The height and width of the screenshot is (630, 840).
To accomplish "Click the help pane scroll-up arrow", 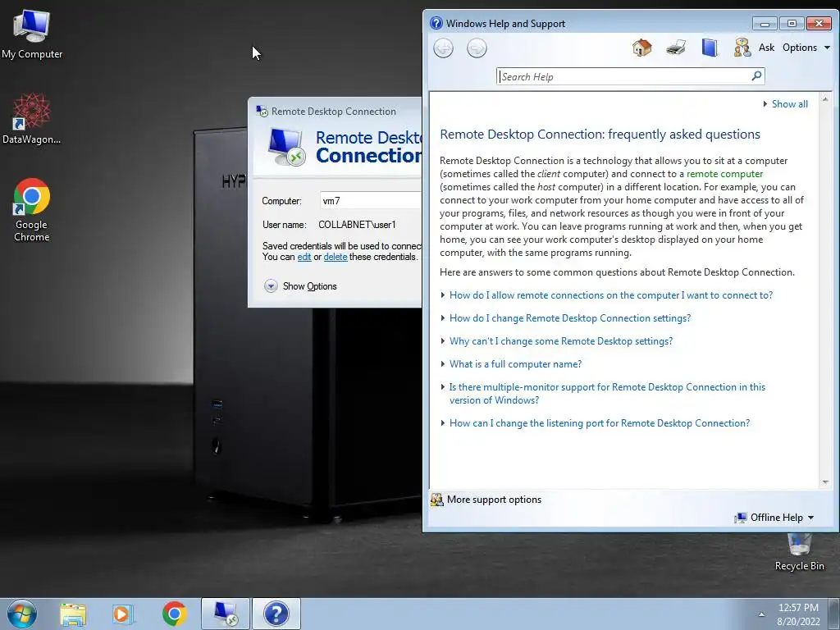I will (825, 99).
